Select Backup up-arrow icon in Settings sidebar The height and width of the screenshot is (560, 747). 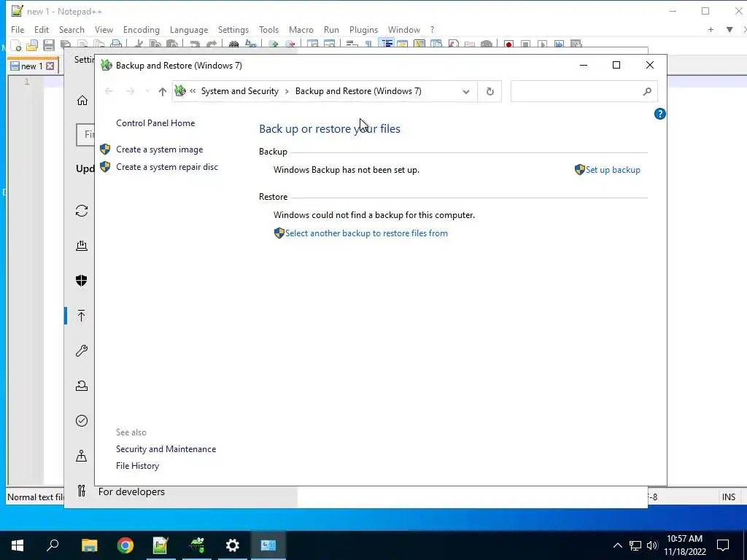pos(82,316)
